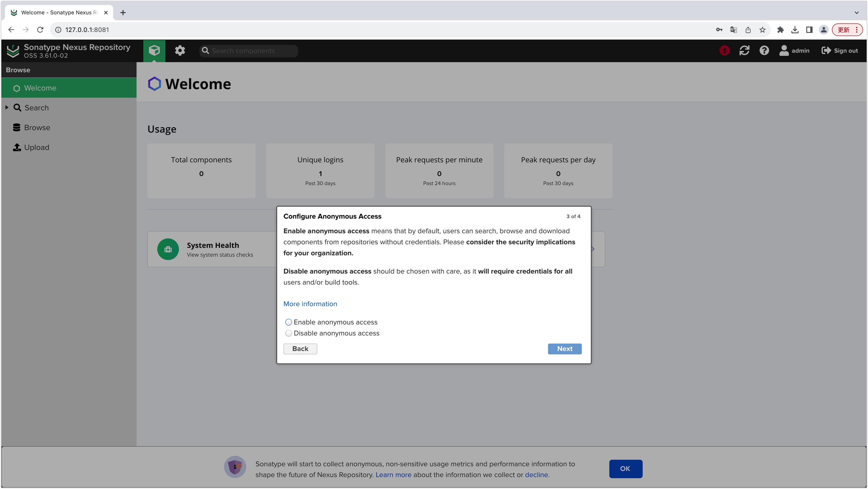Click the Sign out button
Viewport: 868px width, 489px height.
[840, 50]
